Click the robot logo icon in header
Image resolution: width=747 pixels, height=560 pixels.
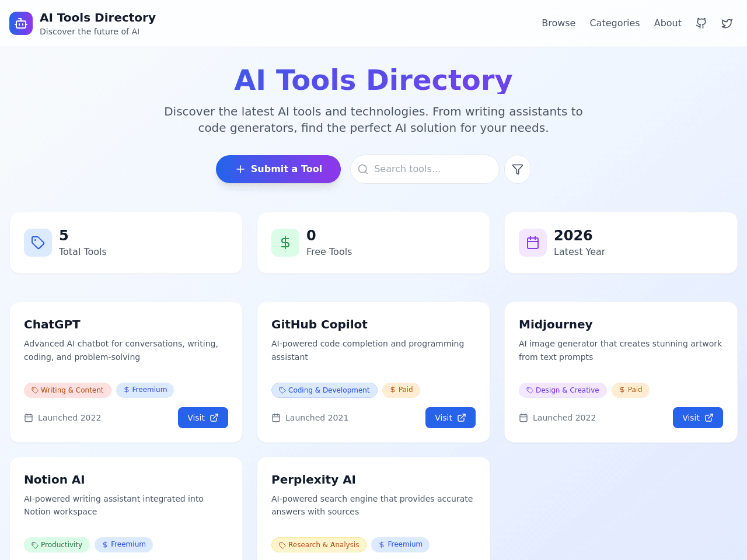pos(21,23)
